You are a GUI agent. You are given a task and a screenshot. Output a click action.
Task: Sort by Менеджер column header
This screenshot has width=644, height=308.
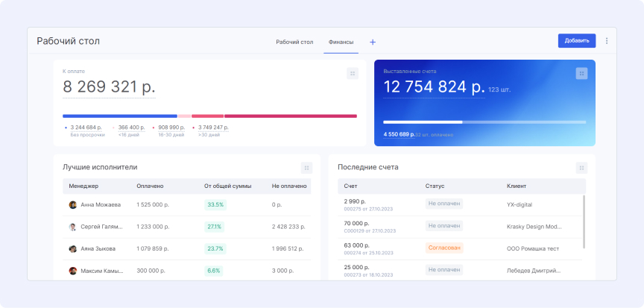[x=83, y=186]
